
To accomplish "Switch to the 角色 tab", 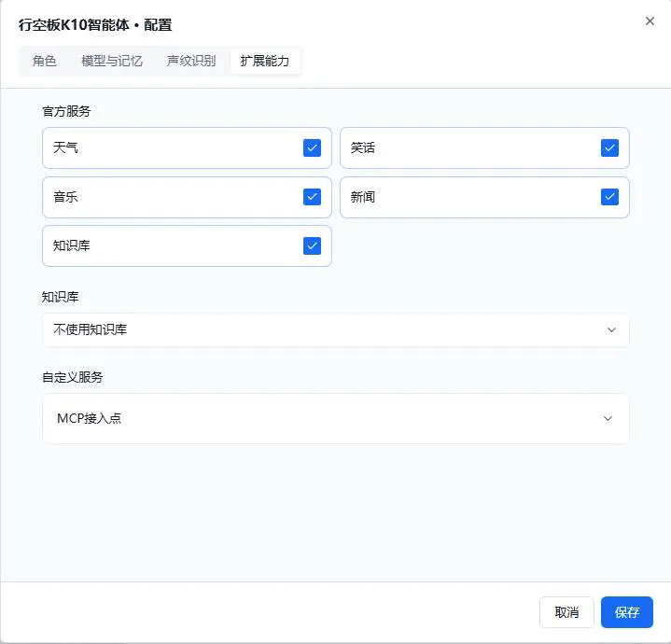I will tap(45, 61).
